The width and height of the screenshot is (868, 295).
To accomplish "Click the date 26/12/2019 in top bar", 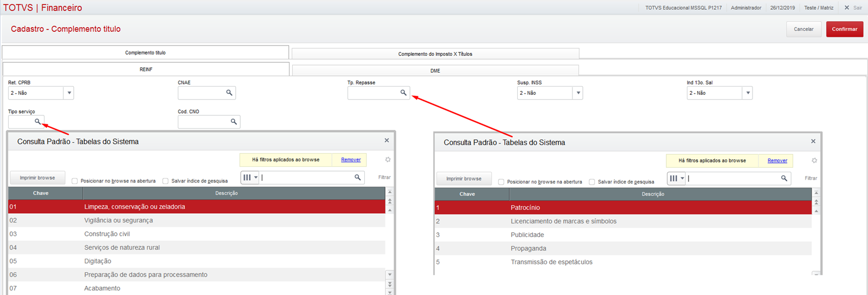I will [x=782, y=8].
